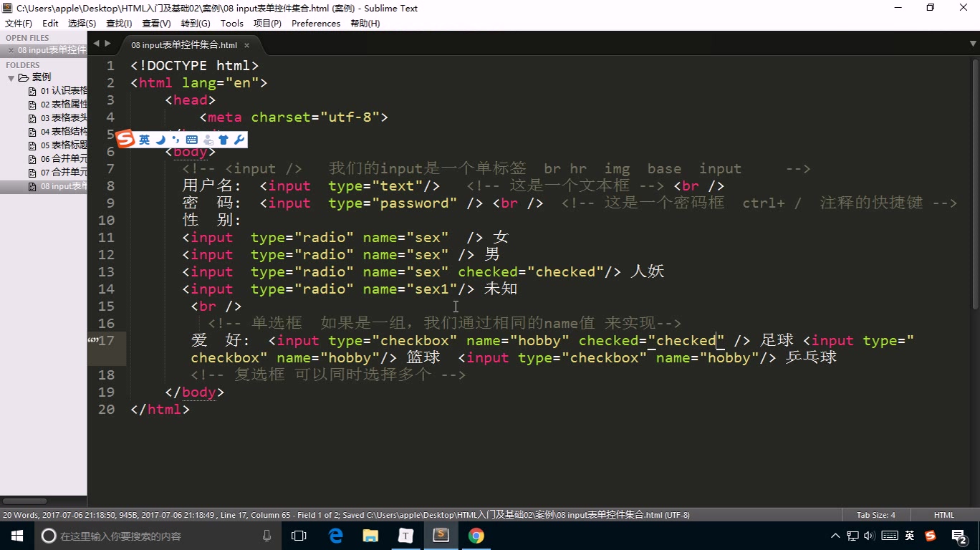
Task: Open notifications via Action Center icon
Action: click(x=959, y=536)
